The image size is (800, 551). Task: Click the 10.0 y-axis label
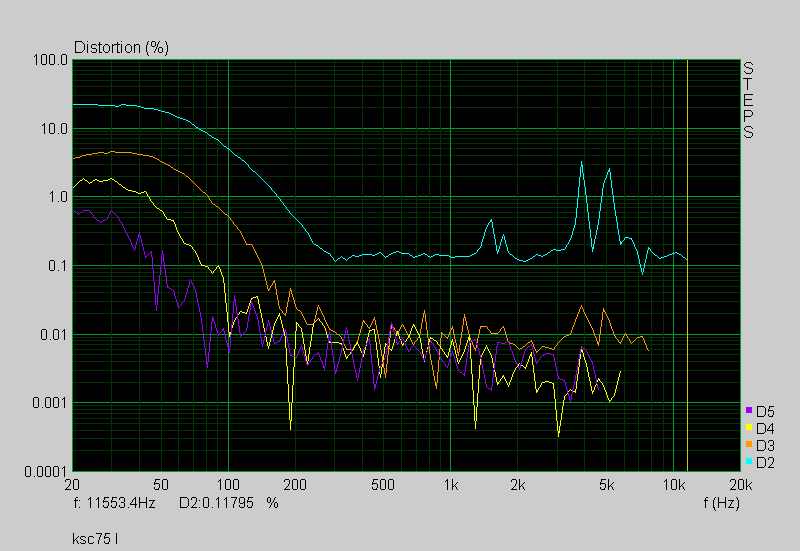[55, 129]
